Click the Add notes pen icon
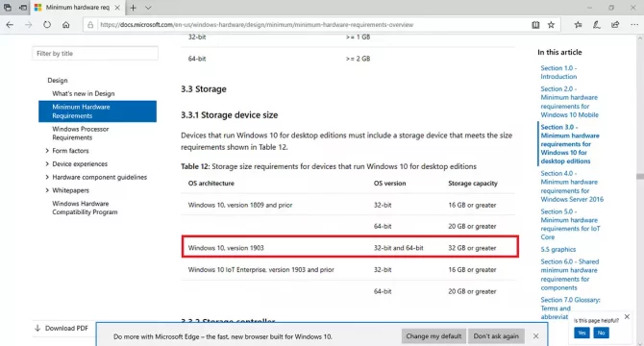 [596, 25]
